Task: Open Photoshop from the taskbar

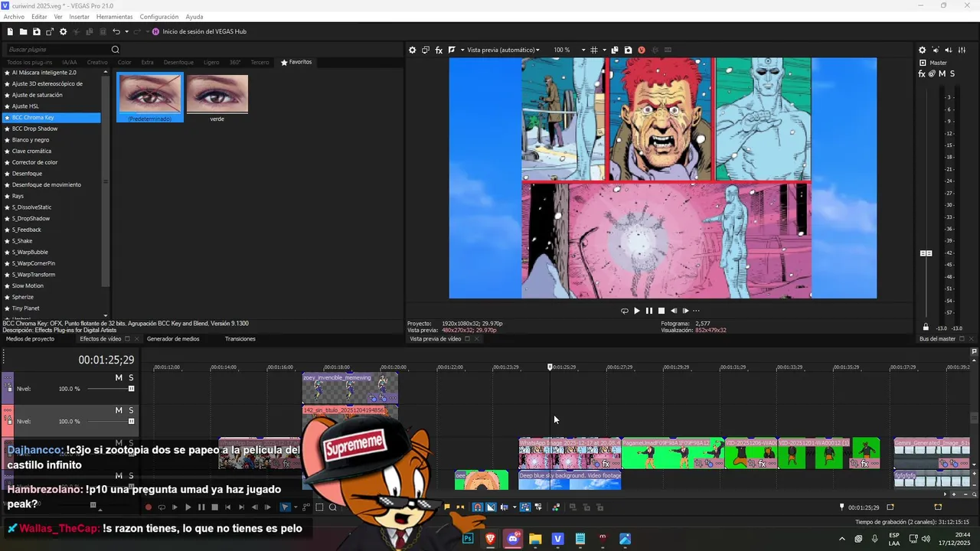Action: pyautogui.click(x=468, y=539)
